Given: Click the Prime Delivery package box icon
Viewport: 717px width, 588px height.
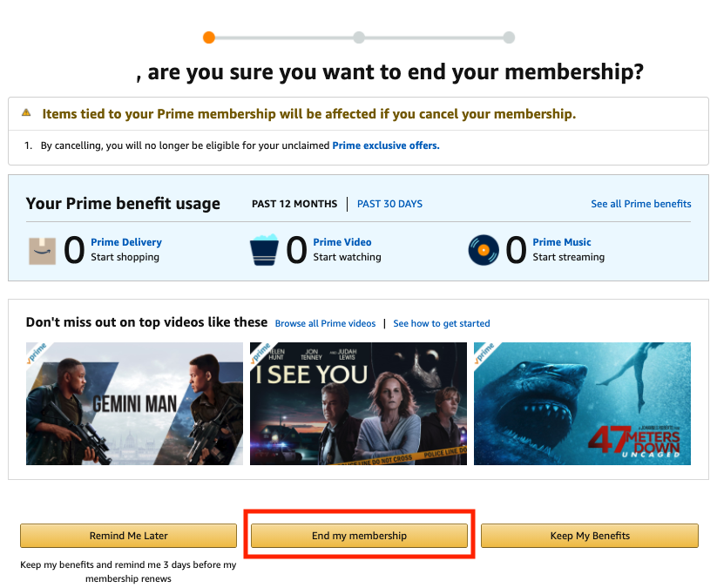Looking at the screenshot, I should point(42,251).
